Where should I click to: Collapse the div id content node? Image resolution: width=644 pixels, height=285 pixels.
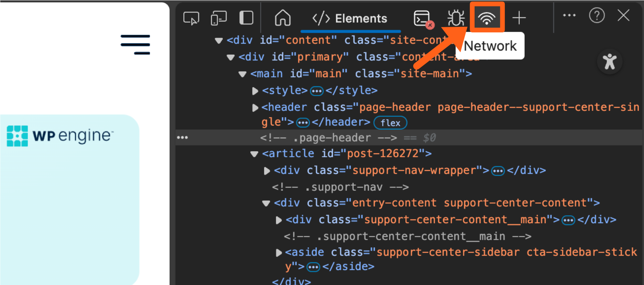tap(219, 41)
